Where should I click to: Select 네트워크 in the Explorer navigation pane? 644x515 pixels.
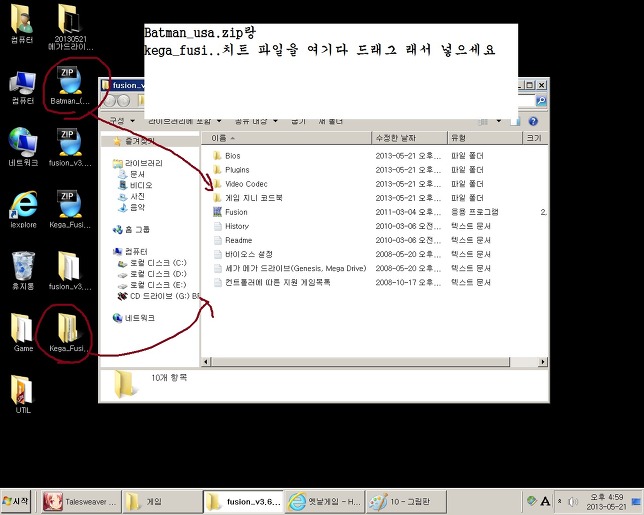[x=134, y=318]
